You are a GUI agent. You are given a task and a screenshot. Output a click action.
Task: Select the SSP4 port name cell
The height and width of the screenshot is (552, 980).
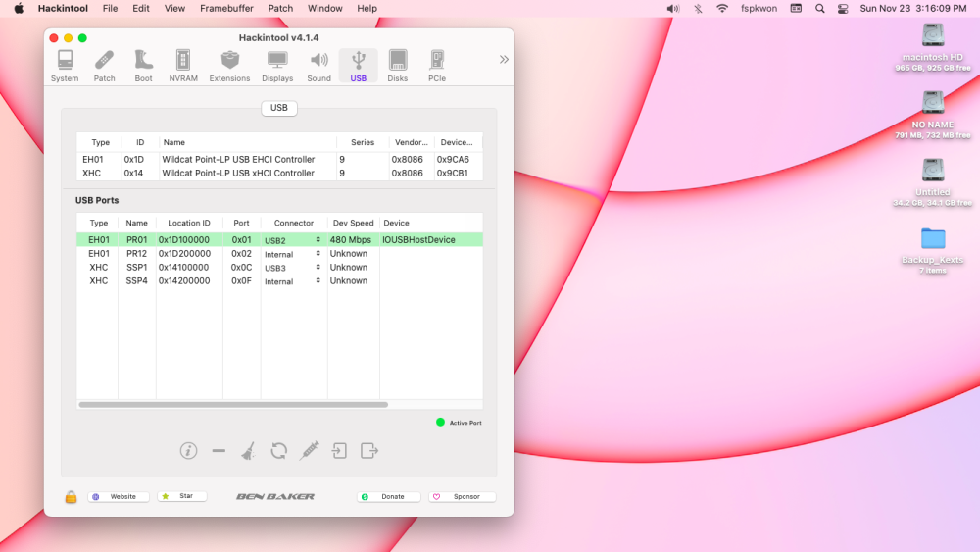coord(137,281)
